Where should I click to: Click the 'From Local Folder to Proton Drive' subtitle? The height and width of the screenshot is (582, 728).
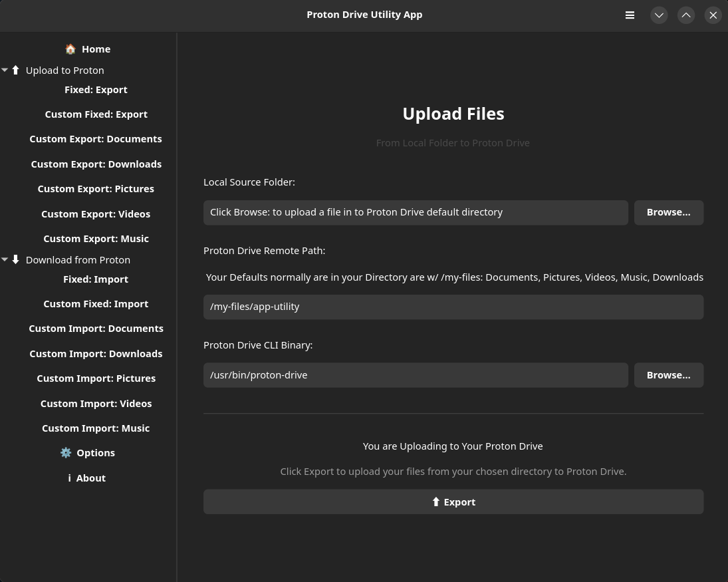click(453, 142)
